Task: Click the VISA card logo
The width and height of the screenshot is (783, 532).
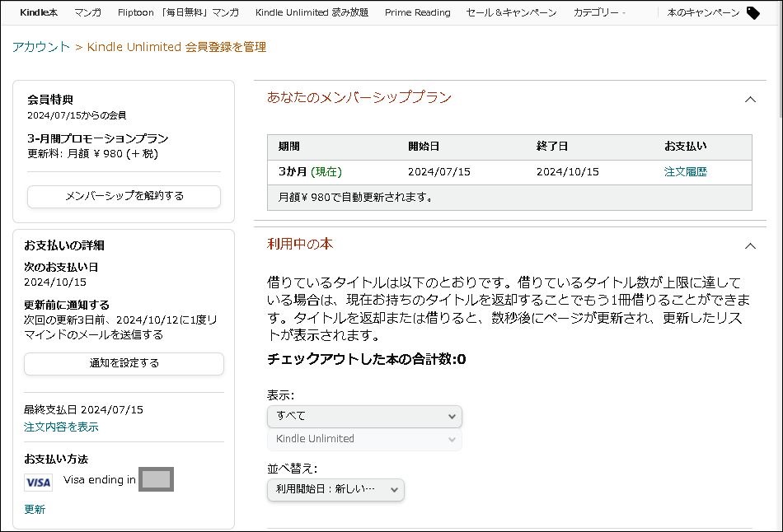Action: [39, 483]
